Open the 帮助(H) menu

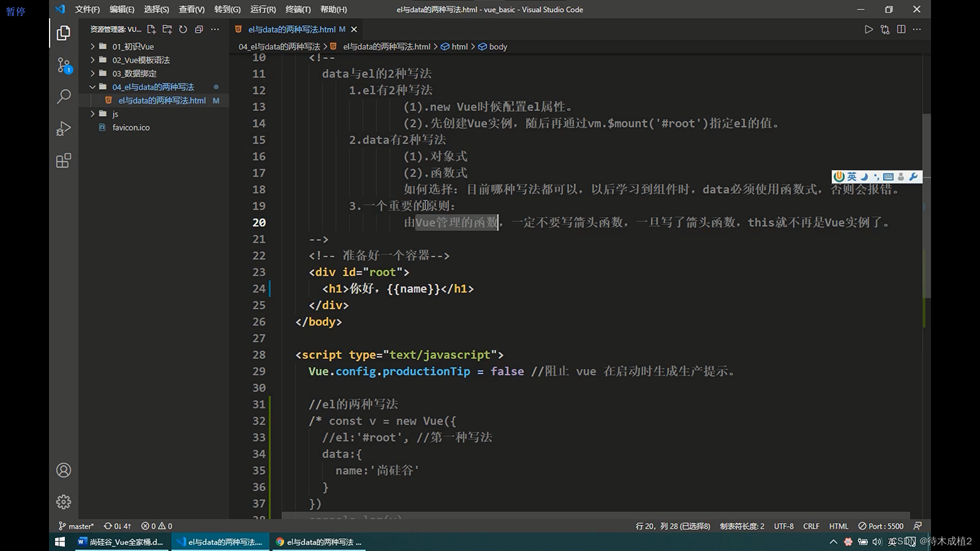(x=333, y=9)
